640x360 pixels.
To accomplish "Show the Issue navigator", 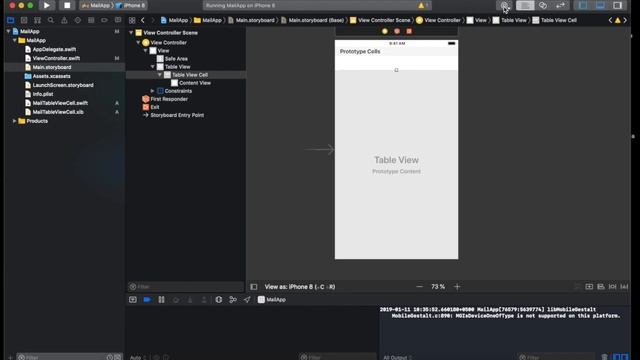I will pyautogui.click(x=64, y=20).
